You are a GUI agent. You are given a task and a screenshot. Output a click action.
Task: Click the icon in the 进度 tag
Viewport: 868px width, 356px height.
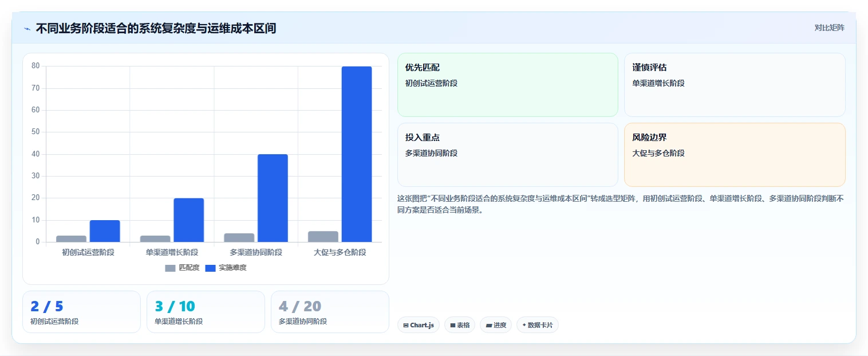point(489,325)
